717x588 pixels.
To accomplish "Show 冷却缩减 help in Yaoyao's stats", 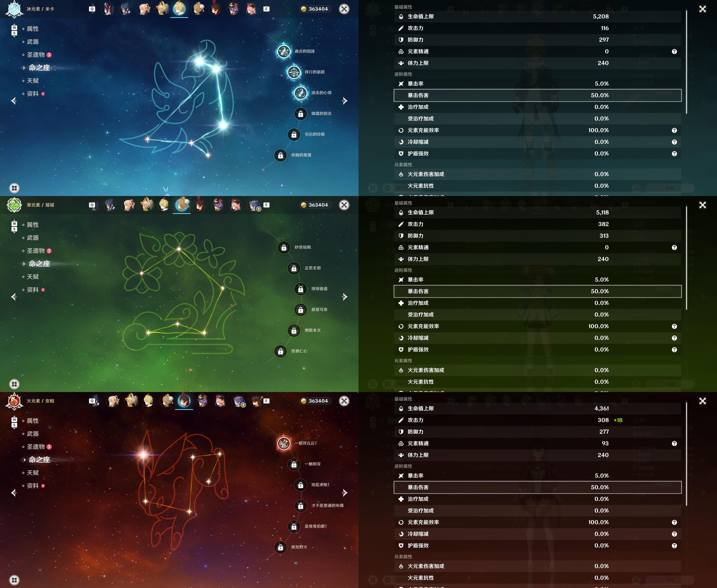I will click(x=674, y=338).
